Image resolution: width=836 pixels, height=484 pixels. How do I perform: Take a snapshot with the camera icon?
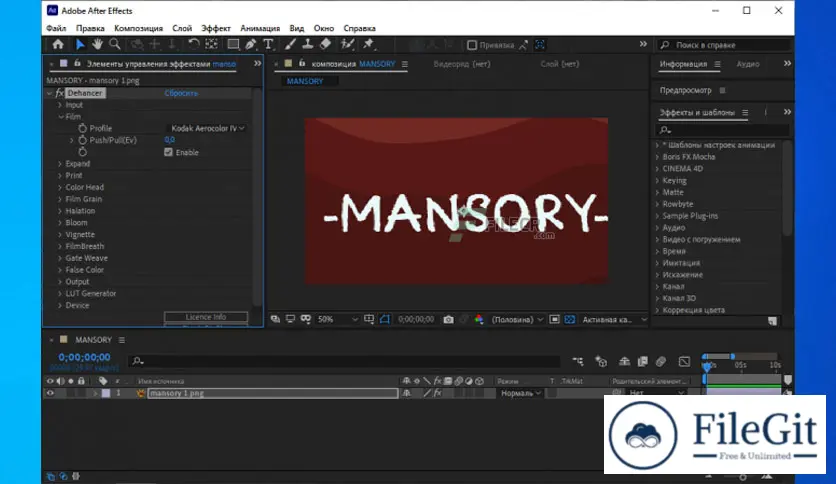click(x=448, y=319)
